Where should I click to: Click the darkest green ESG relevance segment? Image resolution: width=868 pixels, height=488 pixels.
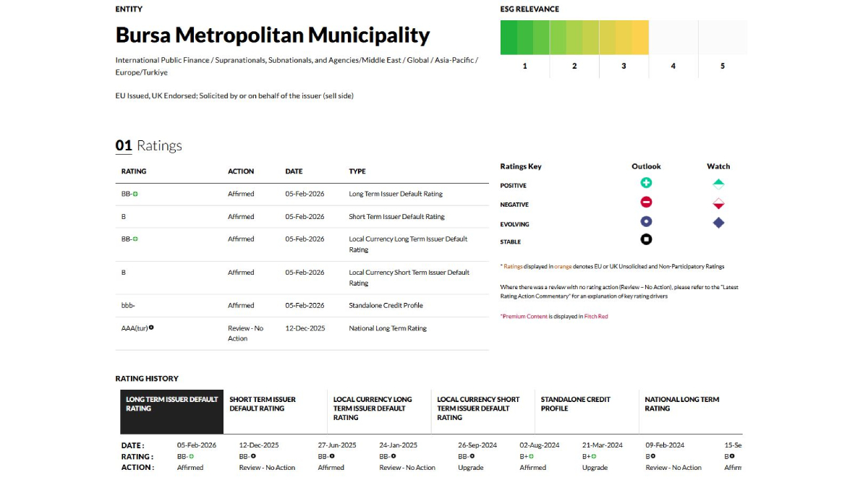click(x=509, y=37)
